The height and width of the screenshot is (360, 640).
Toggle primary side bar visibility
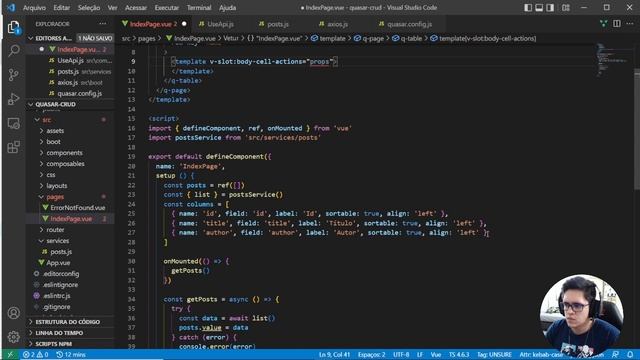tap(528, 8)
